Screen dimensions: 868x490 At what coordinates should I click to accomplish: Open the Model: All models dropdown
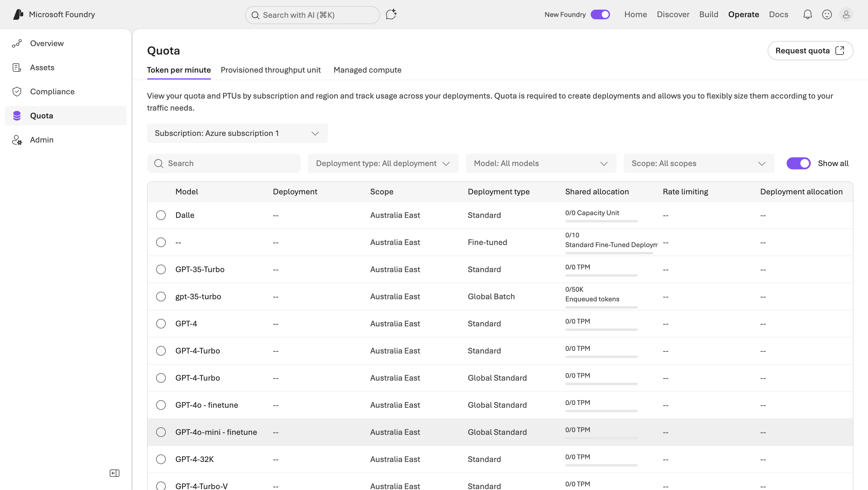541,163
